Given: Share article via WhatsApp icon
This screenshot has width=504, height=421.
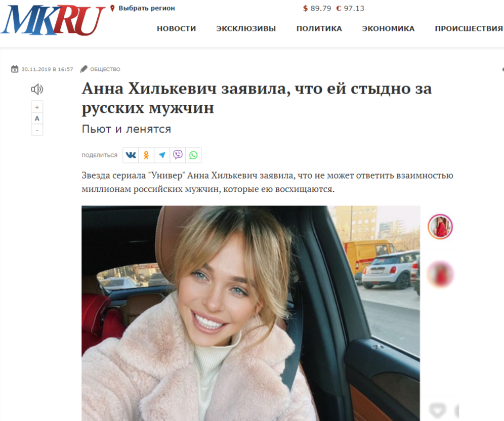Looking at the screenshot, I should click(x=193, y=155).
